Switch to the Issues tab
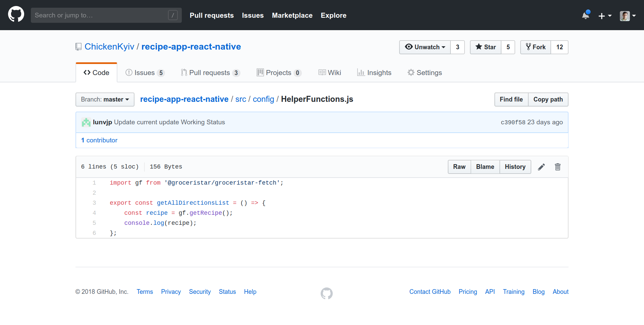The width and height of the screenshot is (644, 325). pyautogui.click(x=145, y=72)
